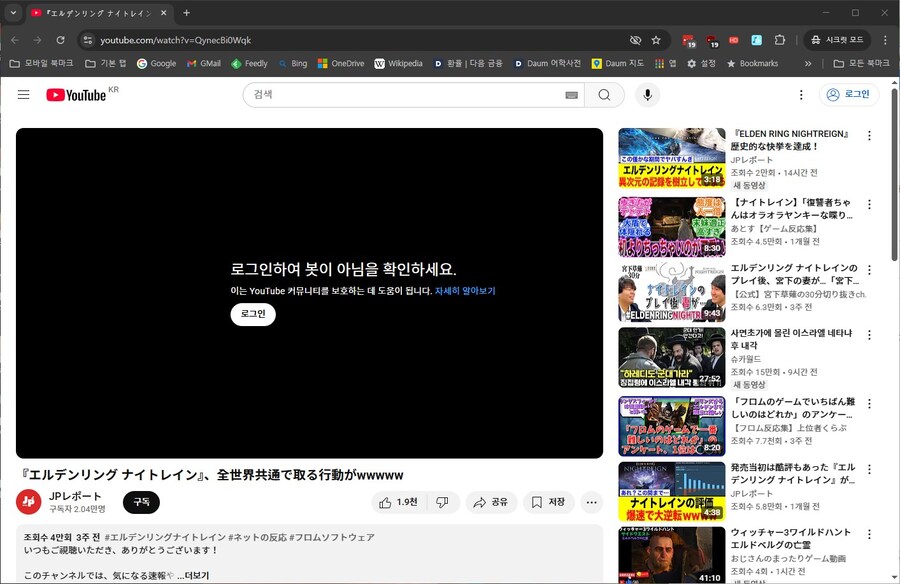900x584 pixels.
Task: Open the on-screen keyboard in the search box
Action: [x=572, y=95]
